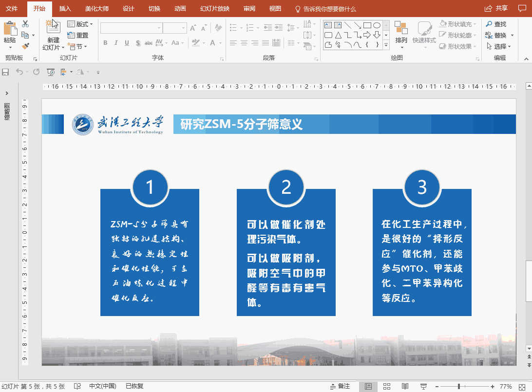Viewport: 532px width, 392px height.
Task: Click the 共享 (Share) button
Action: click(502, 8)
